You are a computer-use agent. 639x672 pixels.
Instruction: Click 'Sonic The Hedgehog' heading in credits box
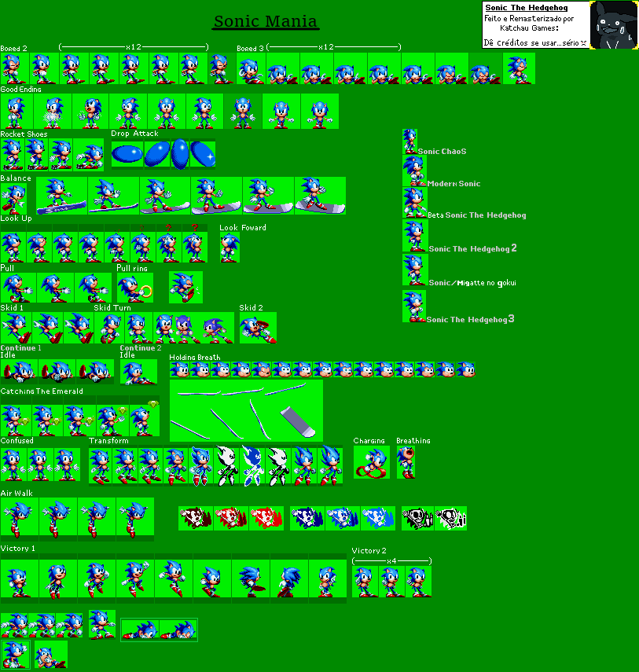(x=527, y=8)
